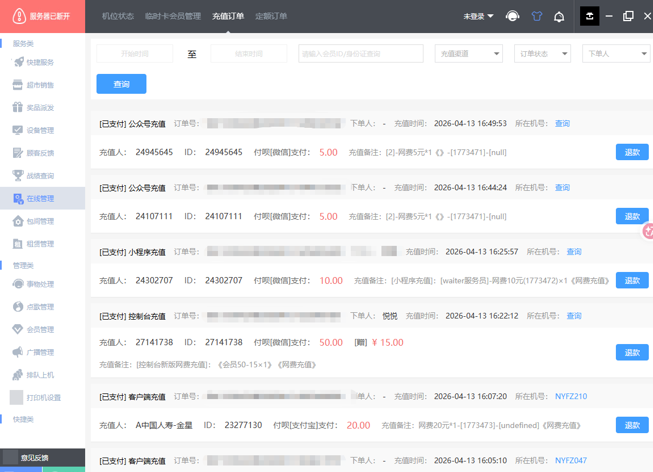Viewport: 653px width, 472px height.
Task: Click the payment amount 50.00
Action: 331,342
